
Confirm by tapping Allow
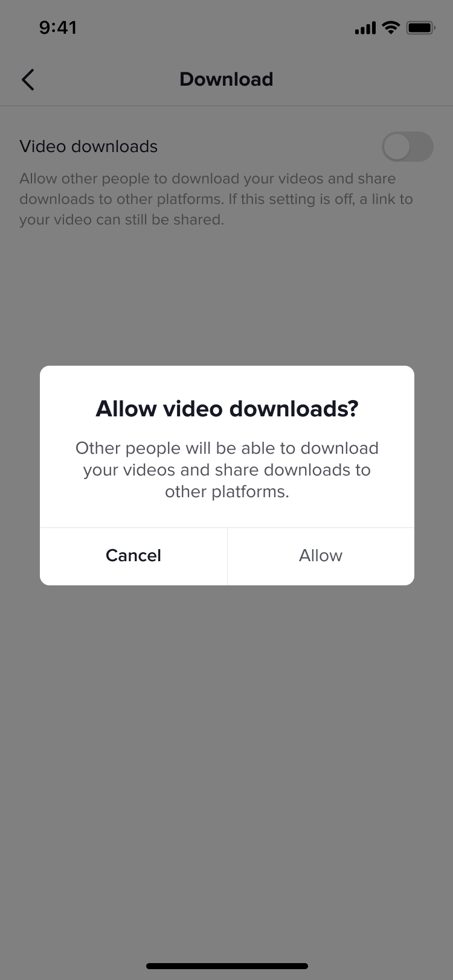tap(321, 556)
